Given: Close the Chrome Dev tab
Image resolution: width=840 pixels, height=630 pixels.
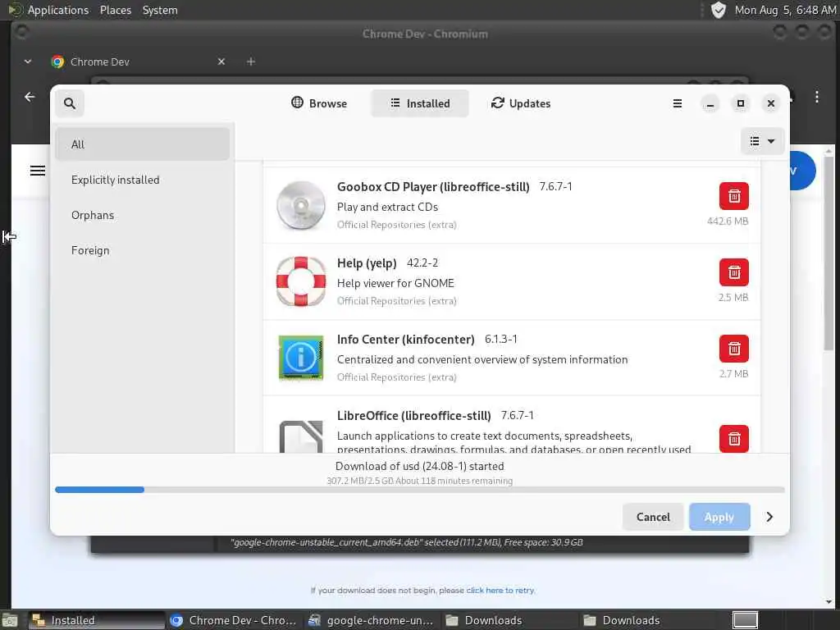Looking at the screenshot, I should click(221, 62).
